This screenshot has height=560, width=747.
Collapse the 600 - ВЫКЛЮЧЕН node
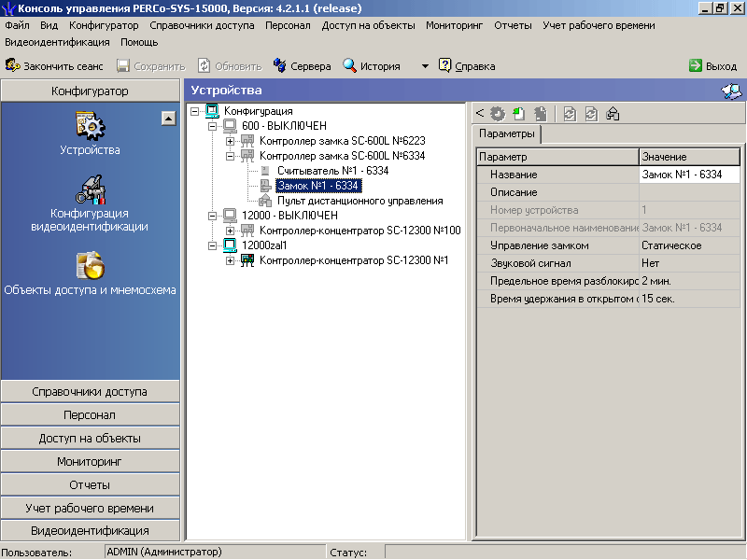(x=213, y=126)
